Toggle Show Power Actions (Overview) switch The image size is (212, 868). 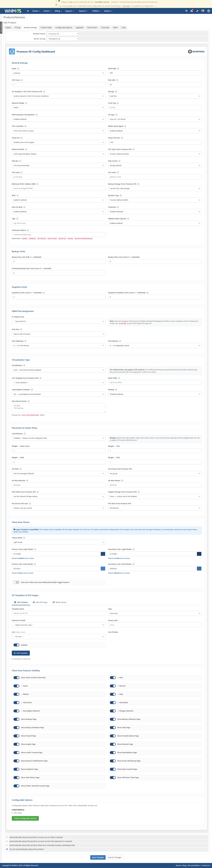16,678
